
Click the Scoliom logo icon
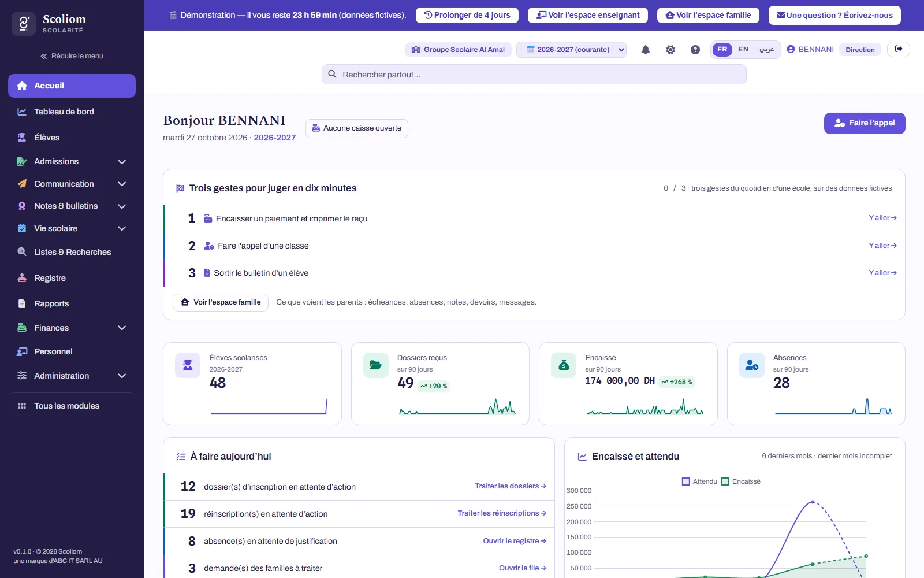[x=24, y=24]
